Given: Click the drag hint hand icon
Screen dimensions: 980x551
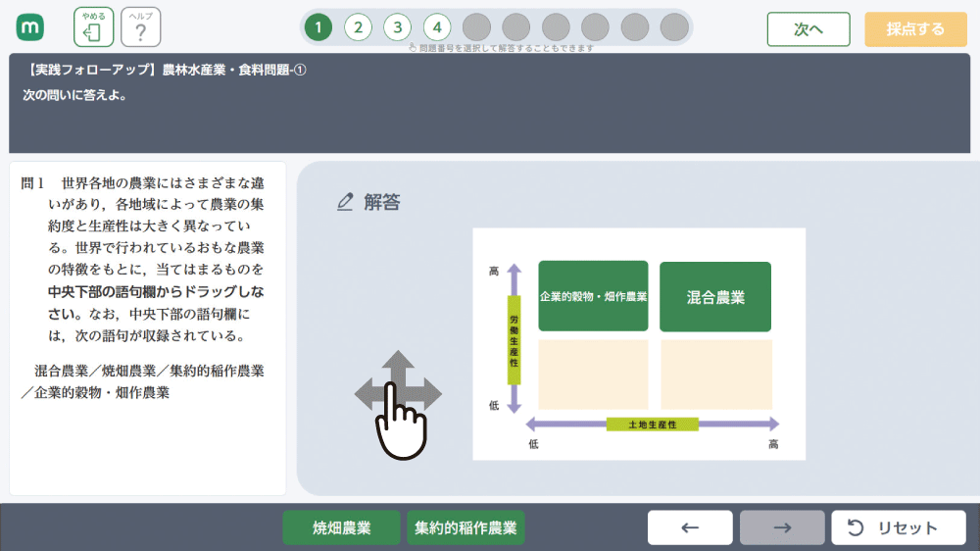Looking at the screenshot, I should pos(399,405).
